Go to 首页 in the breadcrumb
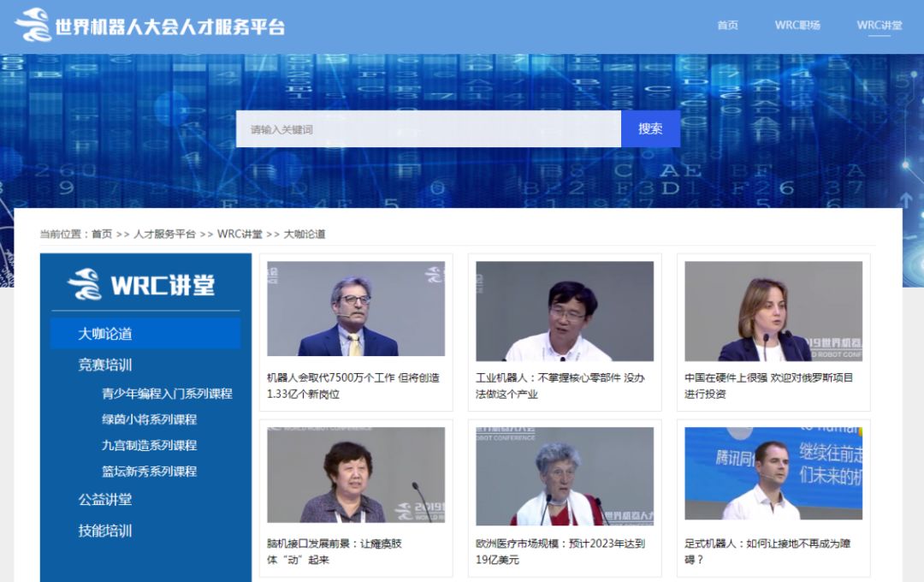The height and width of the screenshot is (582, 924). tap(102, 234)
